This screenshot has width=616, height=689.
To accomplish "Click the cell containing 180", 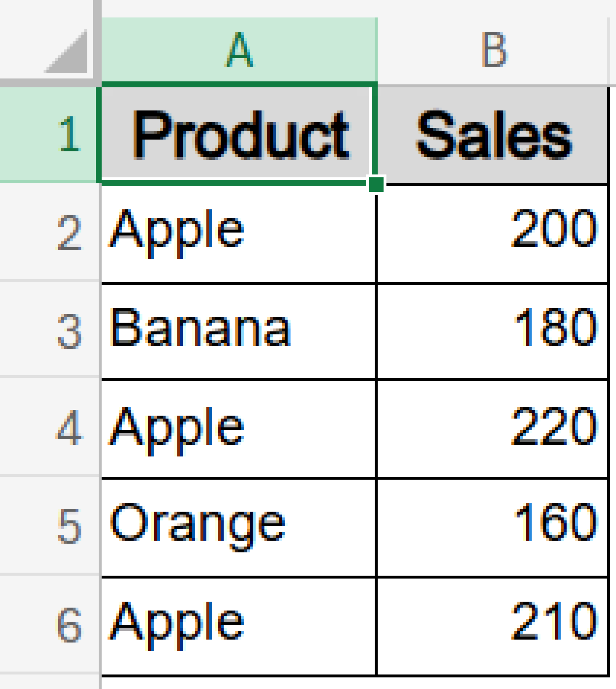I will click(x=493, y=331).
